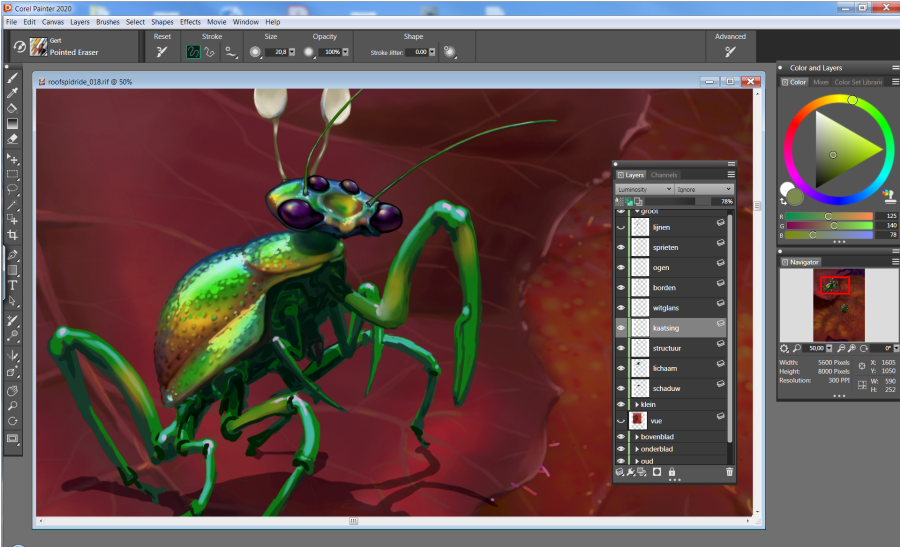900x547 pixels.
Task: Show the vue layer
Action: pos(620,421)
